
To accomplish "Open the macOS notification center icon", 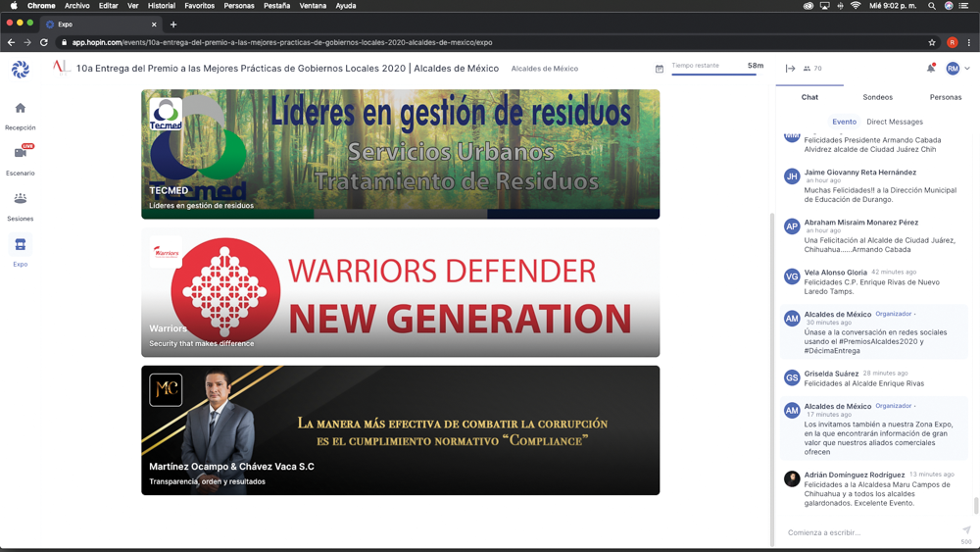I will pyautogui.click(x=963, y=6).
